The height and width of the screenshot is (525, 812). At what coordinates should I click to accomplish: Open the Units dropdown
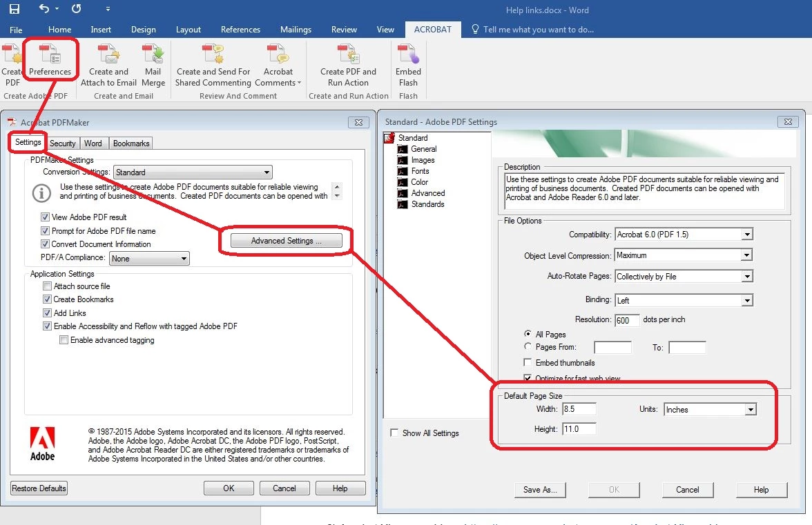coord(710,410)
